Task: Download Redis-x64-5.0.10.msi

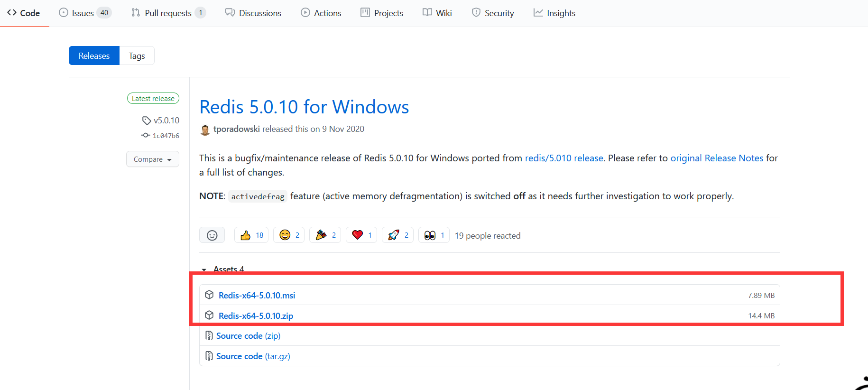Action: coord(257,295)
